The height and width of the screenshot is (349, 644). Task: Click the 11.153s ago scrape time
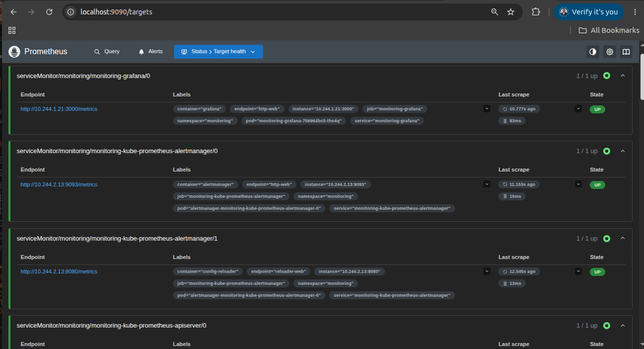(519, 184)
